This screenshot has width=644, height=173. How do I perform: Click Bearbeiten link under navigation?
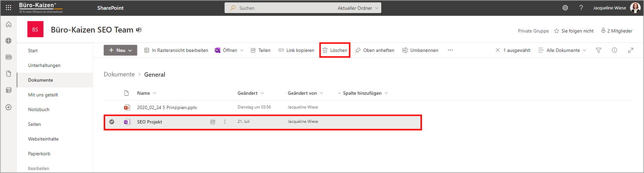(39, 168)
